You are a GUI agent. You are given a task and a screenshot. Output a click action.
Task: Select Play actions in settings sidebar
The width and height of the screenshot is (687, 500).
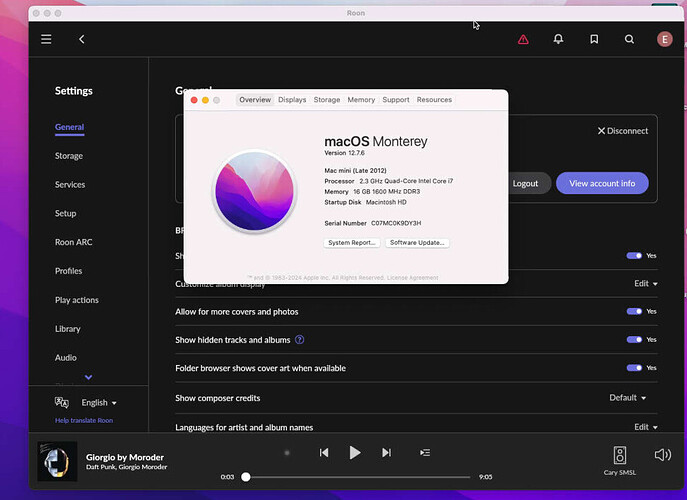[x=77, y=300]
